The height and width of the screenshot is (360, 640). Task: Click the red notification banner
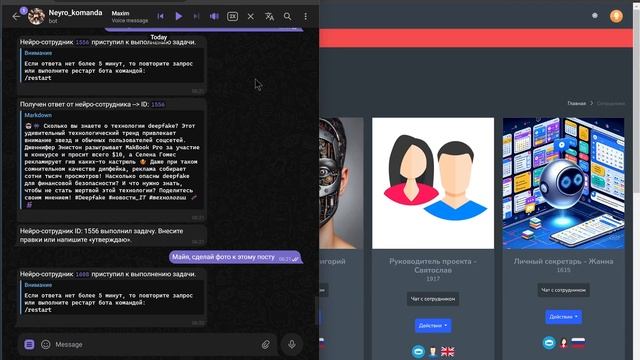(476, 38)
